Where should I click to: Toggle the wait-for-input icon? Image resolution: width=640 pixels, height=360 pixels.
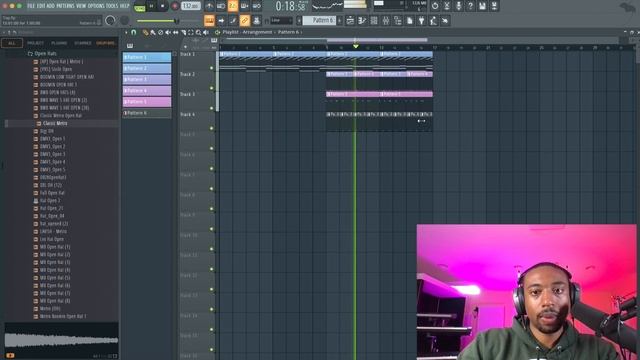pos(221,6)
